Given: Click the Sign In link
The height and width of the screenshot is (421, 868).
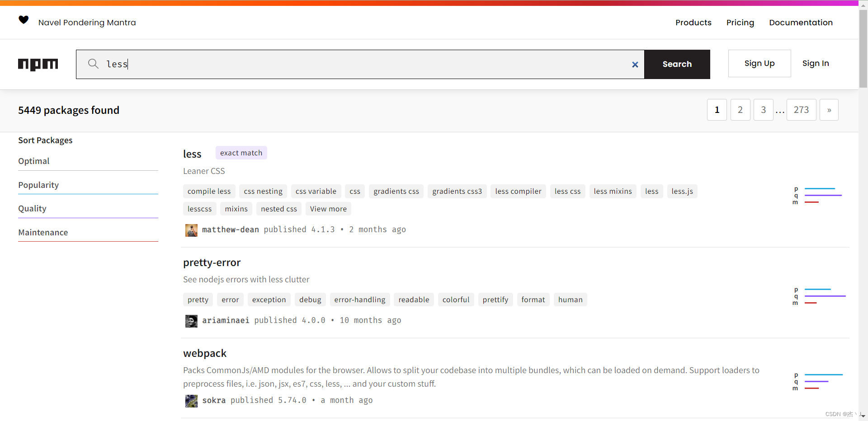Looking at the screenshot, I should pyautogui.click(x=816, y=63).
